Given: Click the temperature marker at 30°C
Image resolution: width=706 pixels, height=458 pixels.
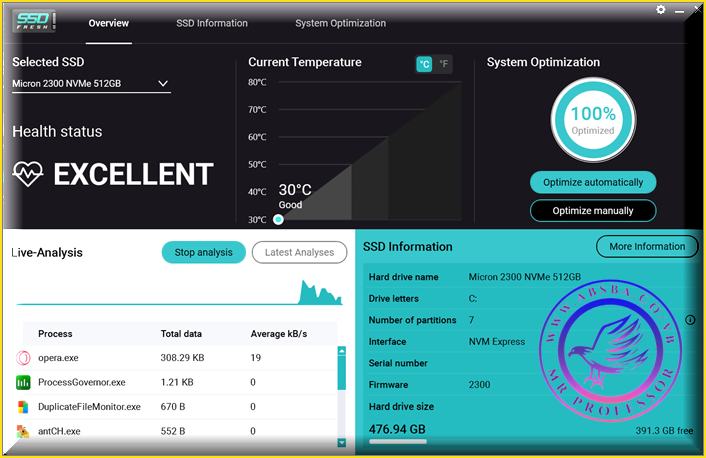Looking at the screenshot, I should click(278, 219).
